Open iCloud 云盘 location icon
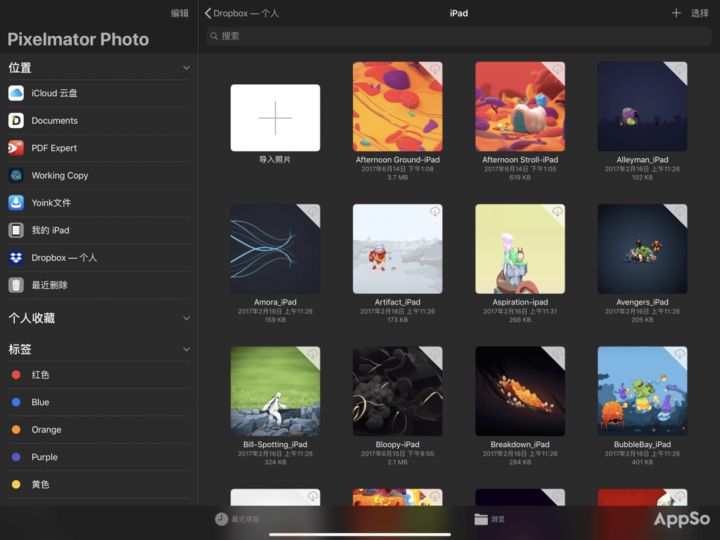 tap(16, 93)
